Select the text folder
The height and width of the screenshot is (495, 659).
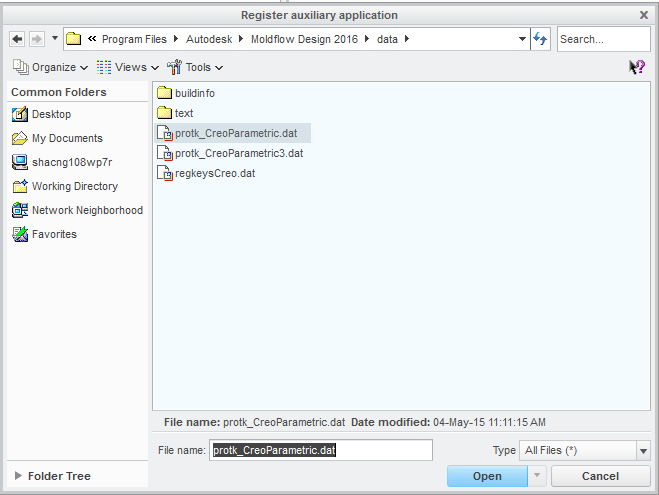(175, 113)
